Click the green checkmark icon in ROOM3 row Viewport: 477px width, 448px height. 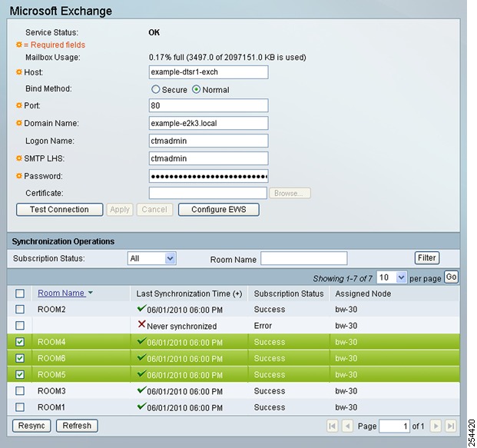[x=141, y=390]
